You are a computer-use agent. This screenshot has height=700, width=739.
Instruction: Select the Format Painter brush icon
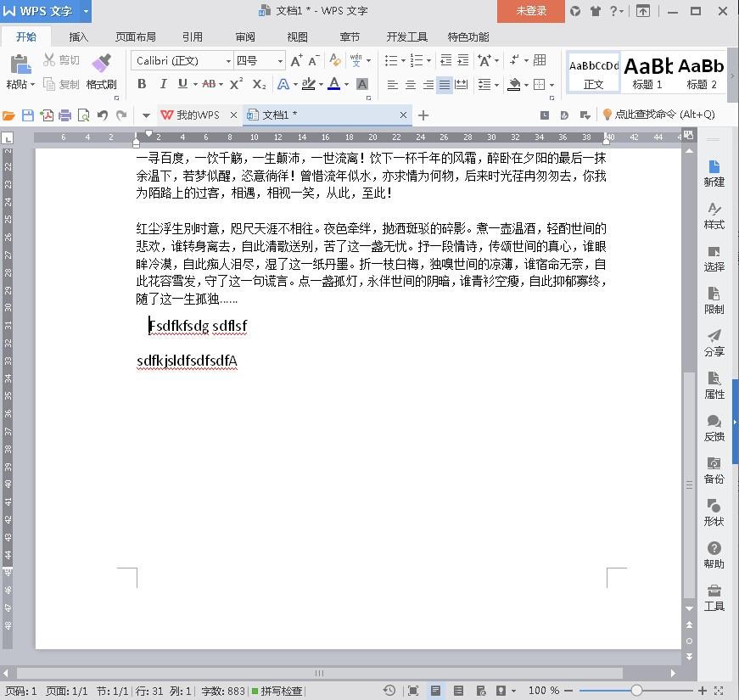(x=101, y=63)
